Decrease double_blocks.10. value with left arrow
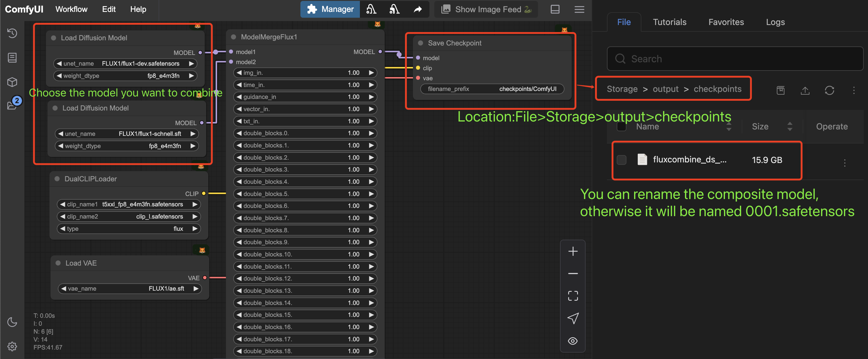868x359 pixels. pyautogui.click(x=239, y=254)
